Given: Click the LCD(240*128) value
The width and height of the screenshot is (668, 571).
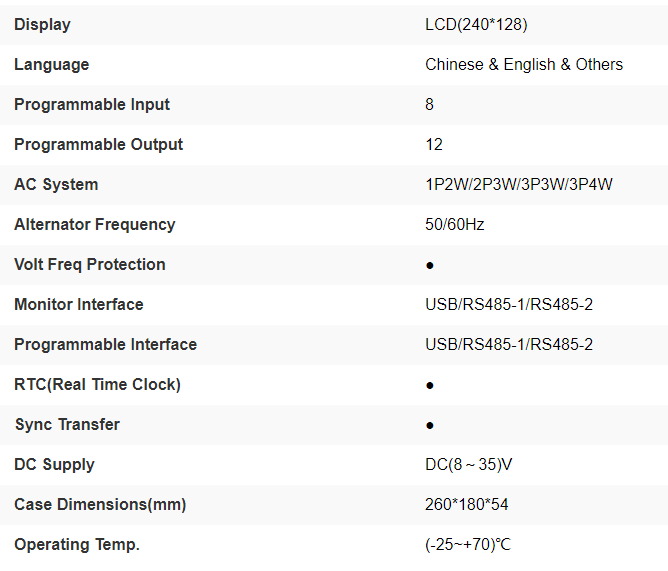Looking at the screenshot, I should point(476,24).
